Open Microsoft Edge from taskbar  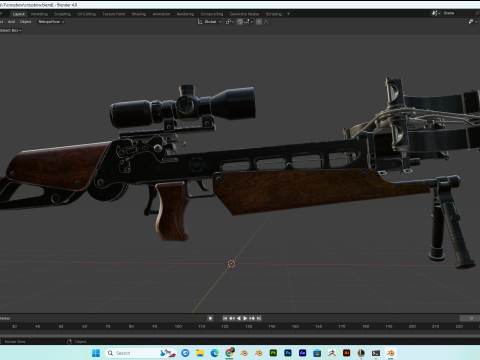(x=214, y=353)
